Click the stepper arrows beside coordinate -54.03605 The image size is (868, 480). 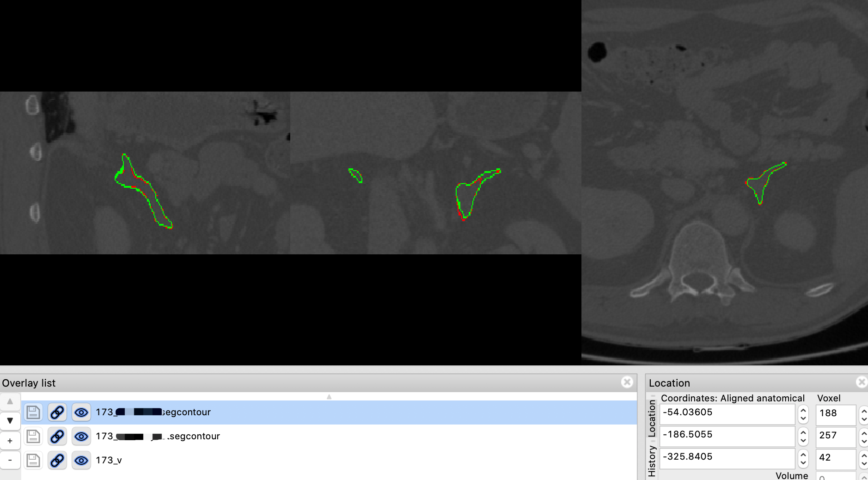point(804,413)
